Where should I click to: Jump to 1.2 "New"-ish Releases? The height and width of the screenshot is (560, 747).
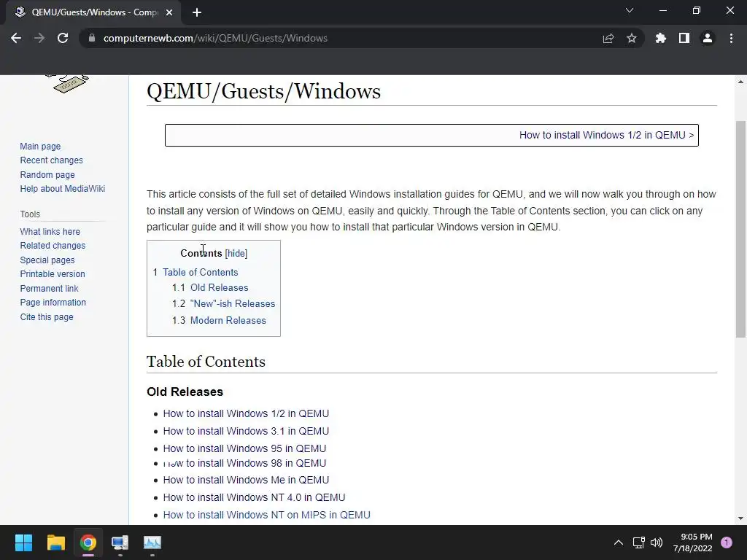coord(233,304)
